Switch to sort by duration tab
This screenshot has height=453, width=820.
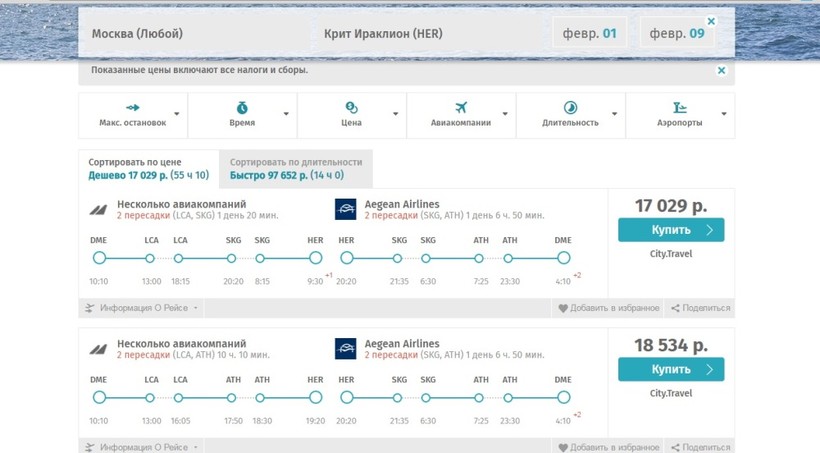click(x=295, y=168)
